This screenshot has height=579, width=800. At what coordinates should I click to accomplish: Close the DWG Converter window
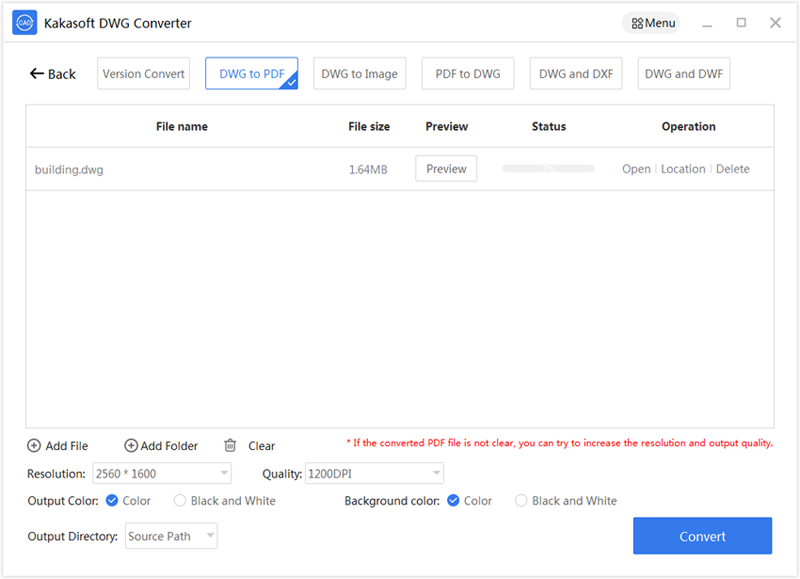click(776, 22)
